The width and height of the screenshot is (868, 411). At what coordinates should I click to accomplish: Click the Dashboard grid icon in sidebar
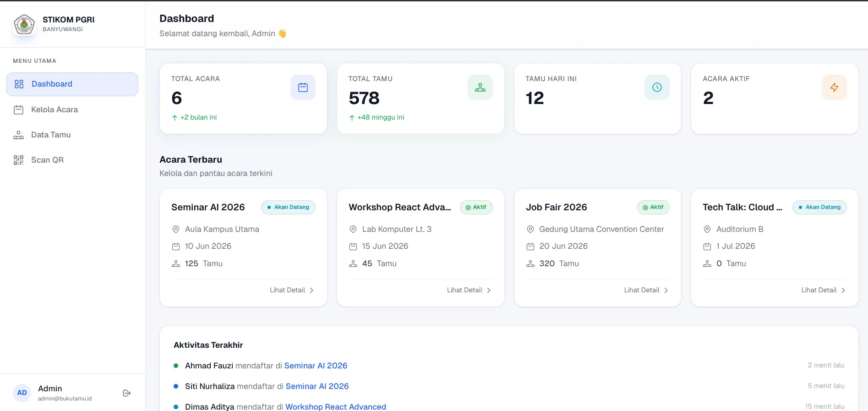[x=19, y=84]
